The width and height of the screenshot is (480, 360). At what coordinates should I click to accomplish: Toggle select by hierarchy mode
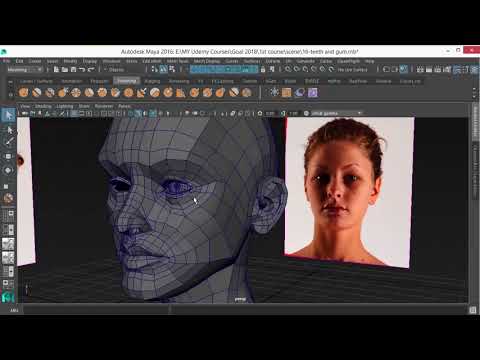pos(154,69)
